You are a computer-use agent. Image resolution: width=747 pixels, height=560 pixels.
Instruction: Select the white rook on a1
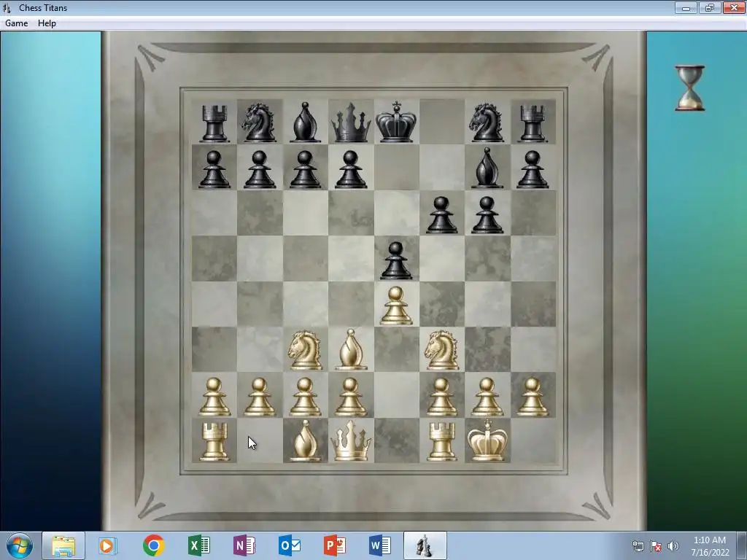click(x=214, y=443)
